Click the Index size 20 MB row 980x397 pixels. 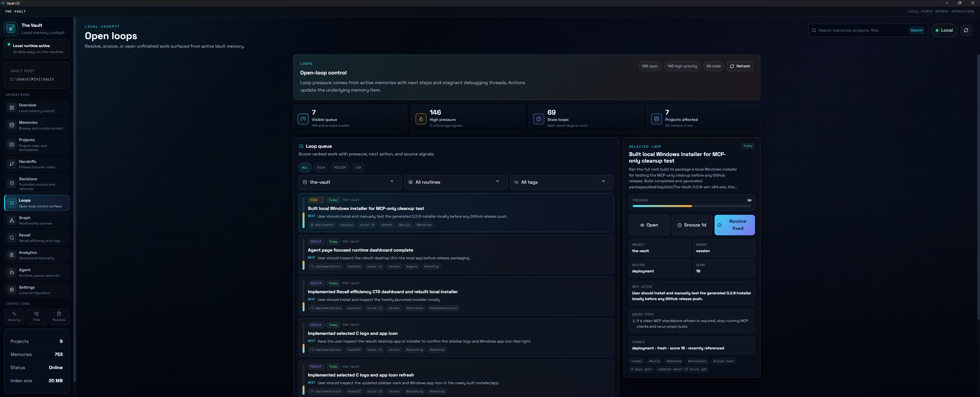tap(36, 381)
